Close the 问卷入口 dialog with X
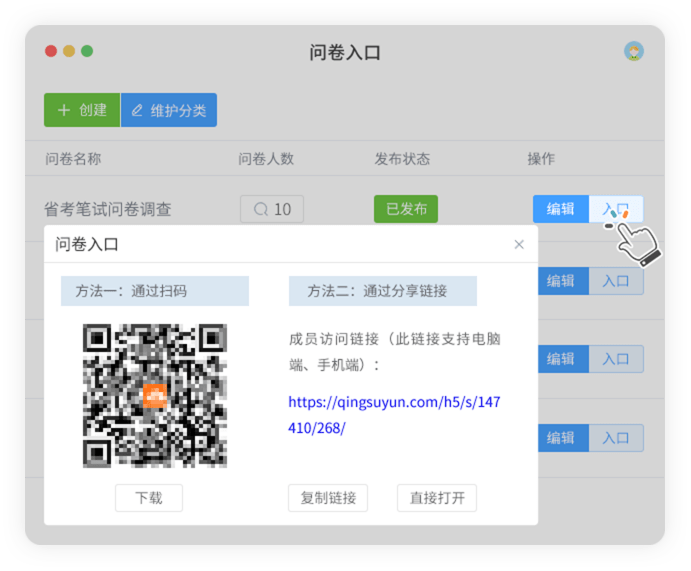Viewport: 691px width, 571px height. [519, 245]
